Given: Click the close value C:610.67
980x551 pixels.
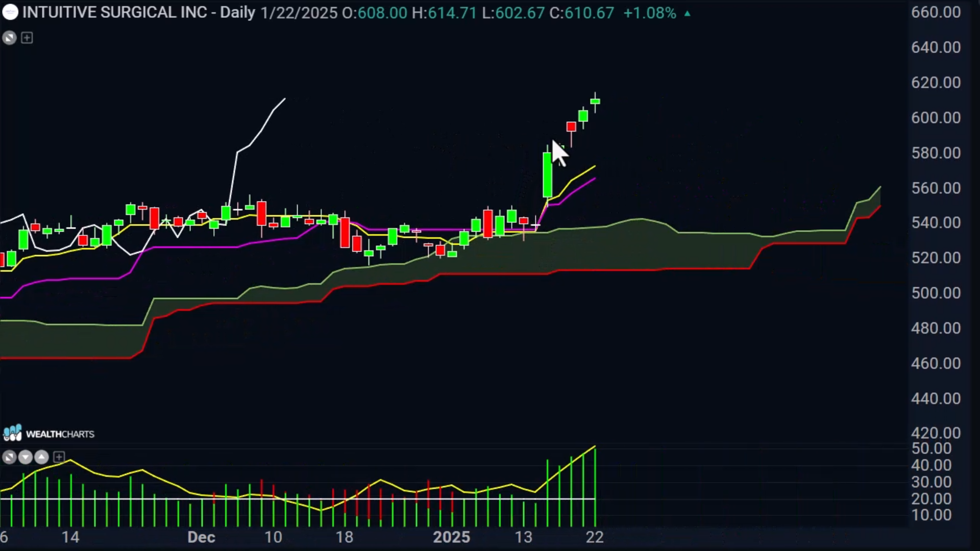Looking at the screenshot, I should (x=582, y=13).
